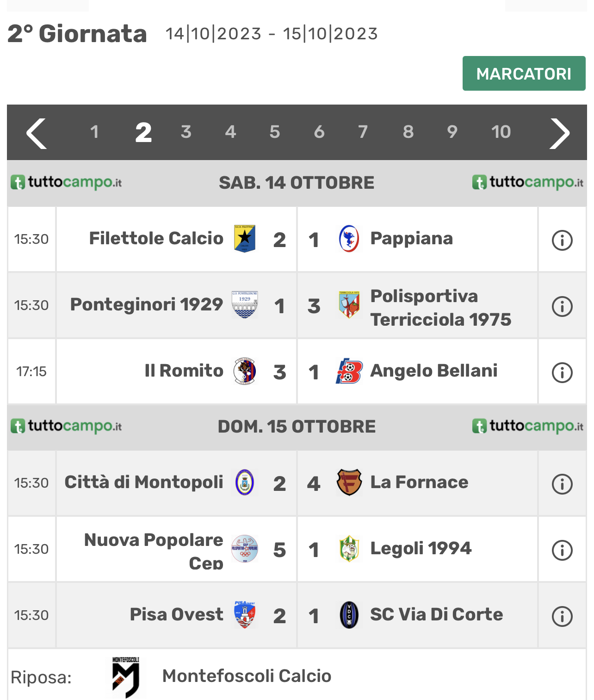
Task: Open info icon for Pisa Ovest match
Action: click(562, 616)
